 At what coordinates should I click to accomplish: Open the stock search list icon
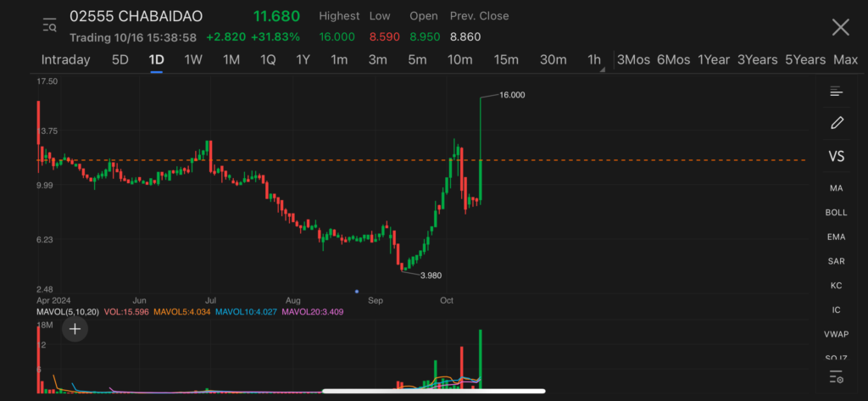coord(49,26)
